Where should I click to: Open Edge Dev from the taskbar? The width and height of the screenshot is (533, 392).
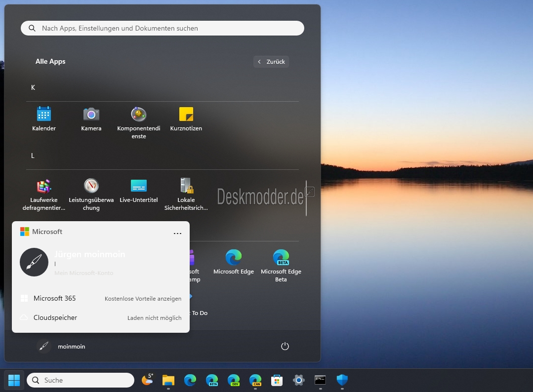(234, 380)
